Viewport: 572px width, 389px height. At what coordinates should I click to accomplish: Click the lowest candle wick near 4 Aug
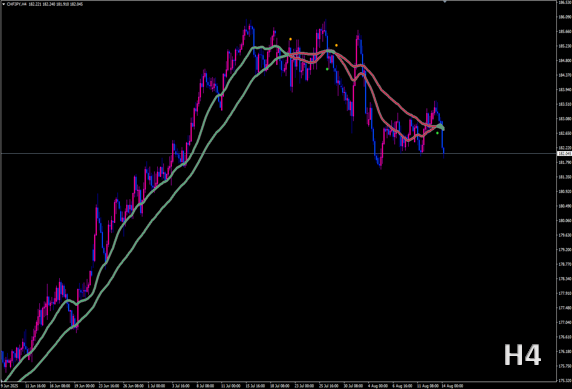381,166
